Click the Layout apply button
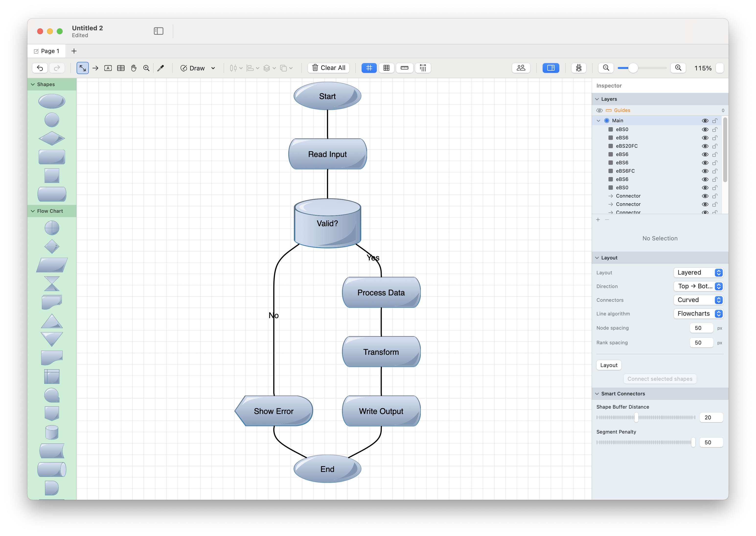Viewport: 756px width, 536px height. (608, 365)
